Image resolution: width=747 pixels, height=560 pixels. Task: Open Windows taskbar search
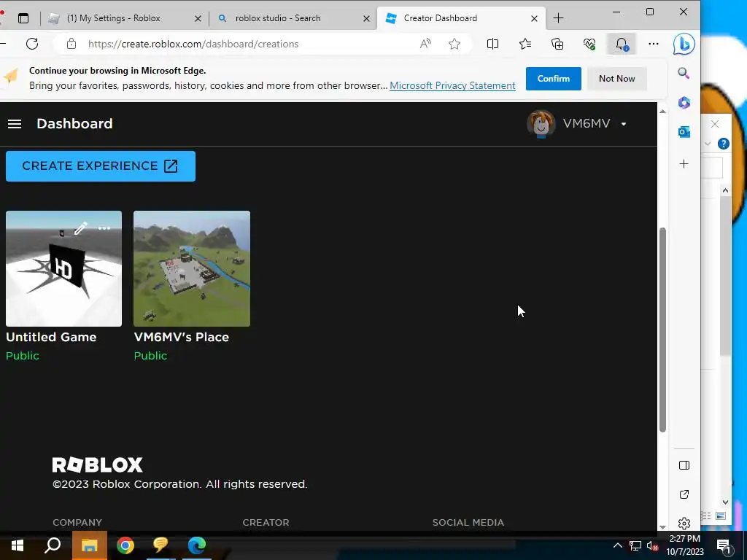(x=53, y=545)
